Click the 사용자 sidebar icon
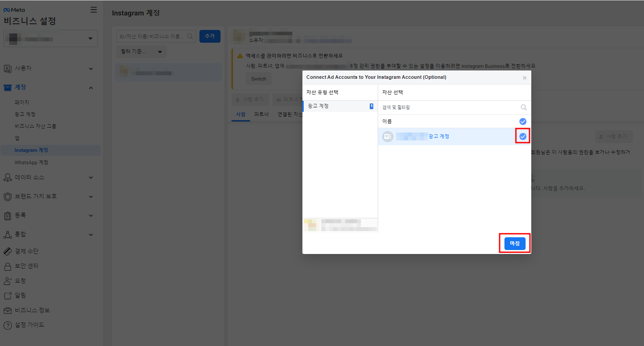Screen dimensions: 644x346 (7, 69)
